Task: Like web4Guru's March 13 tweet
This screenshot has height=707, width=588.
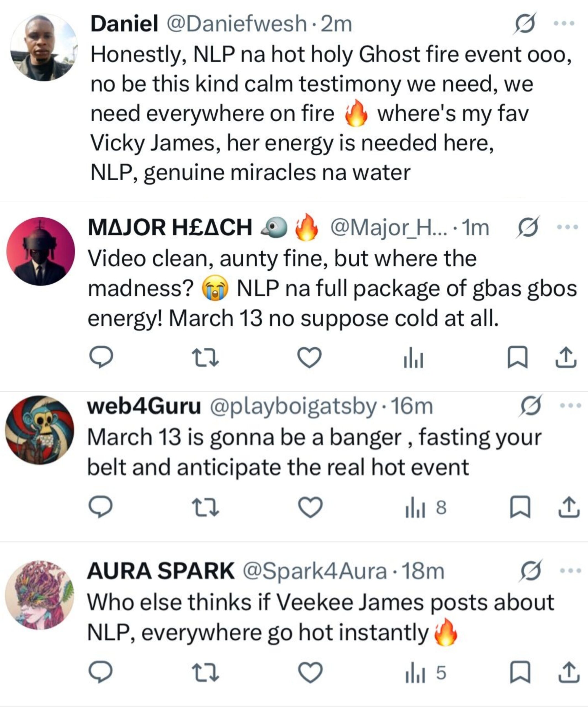Action: pos(310,507)
